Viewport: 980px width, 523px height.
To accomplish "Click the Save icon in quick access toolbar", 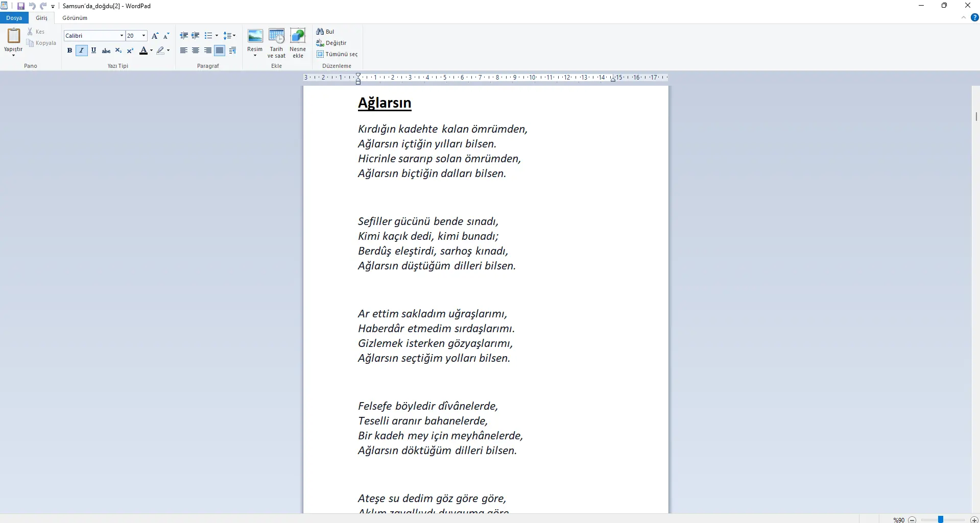I will point(21,6).
